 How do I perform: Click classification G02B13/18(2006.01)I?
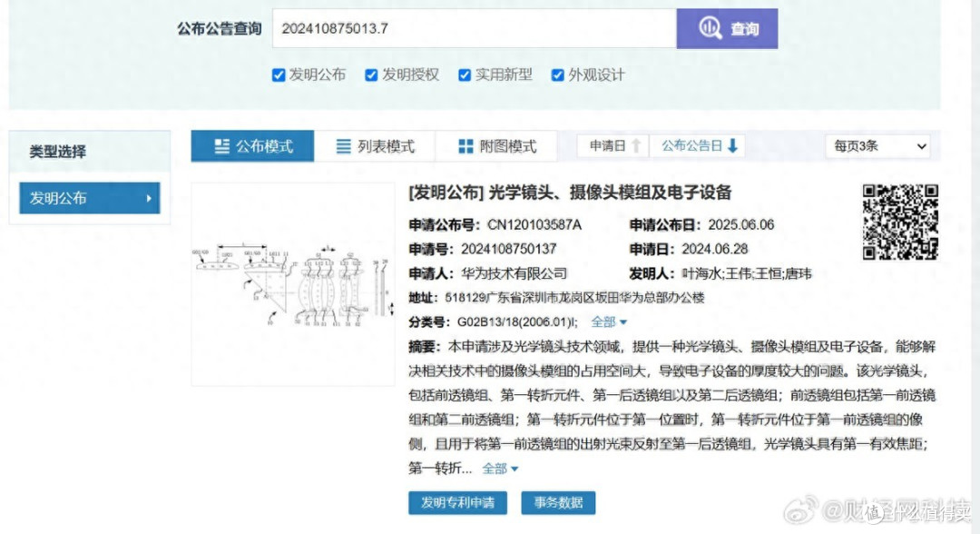tap(515, 322)
